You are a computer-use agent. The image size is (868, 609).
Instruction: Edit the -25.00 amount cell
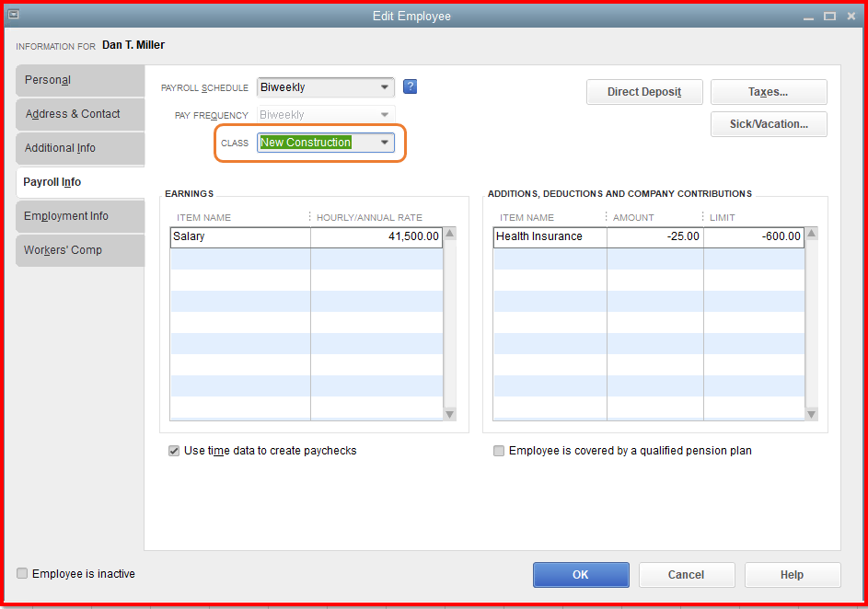(655, 236)
